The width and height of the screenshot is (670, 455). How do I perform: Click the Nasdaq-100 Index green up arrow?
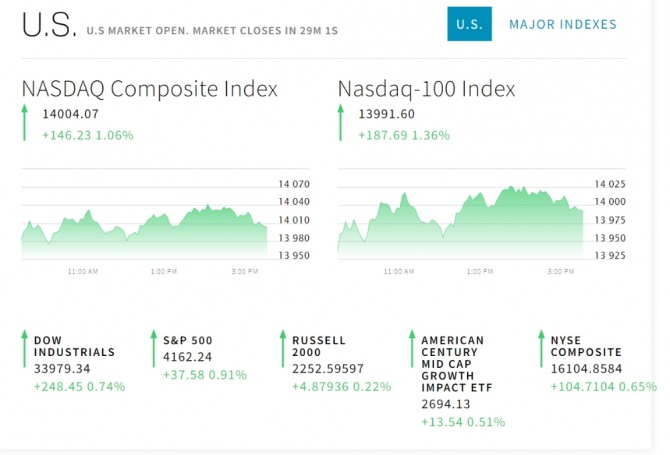(341, 124)
